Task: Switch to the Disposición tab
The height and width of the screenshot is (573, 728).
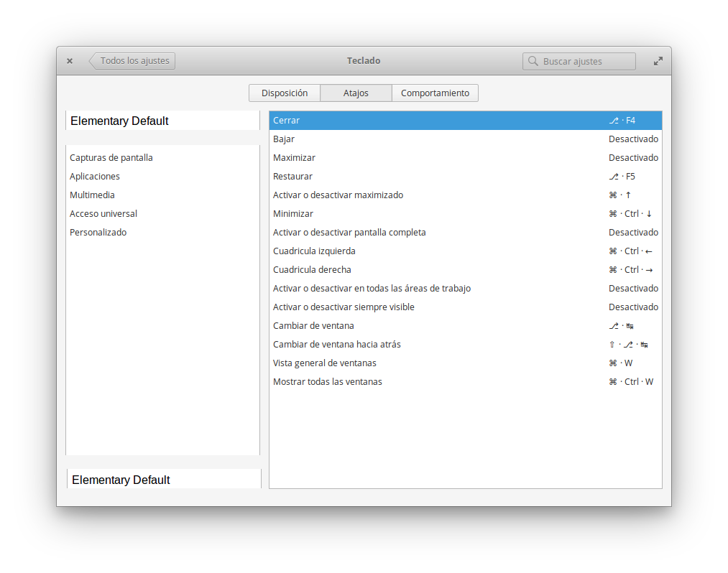Action: coord(285,93)
